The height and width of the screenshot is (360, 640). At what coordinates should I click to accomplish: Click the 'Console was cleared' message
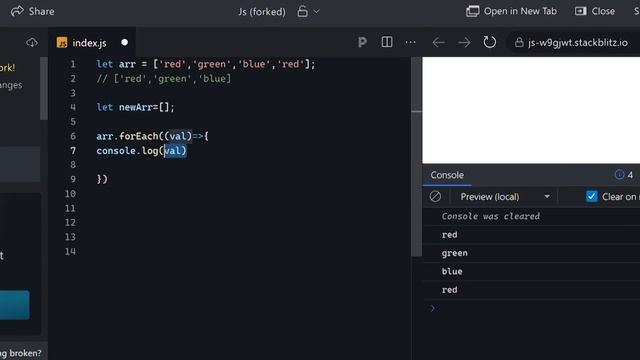point(491,216)
